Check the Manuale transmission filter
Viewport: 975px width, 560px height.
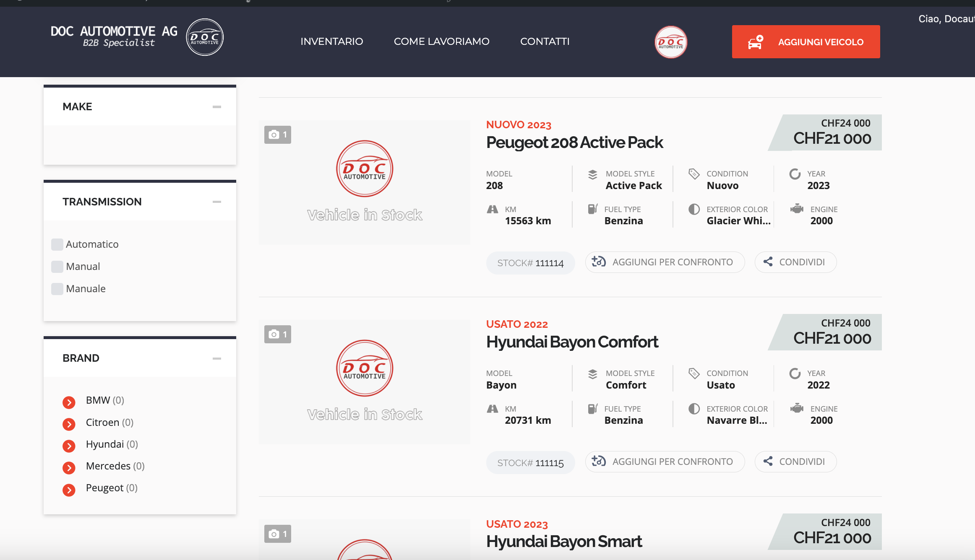(57, 289)
